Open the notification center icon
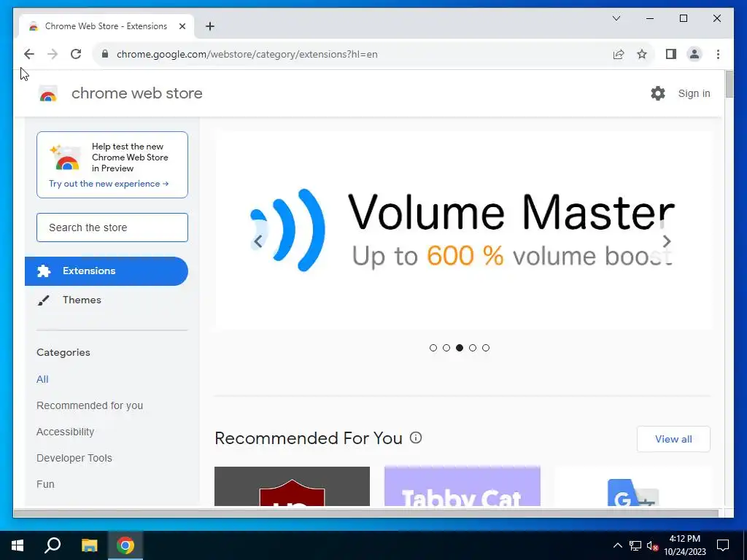 [723, 545]
